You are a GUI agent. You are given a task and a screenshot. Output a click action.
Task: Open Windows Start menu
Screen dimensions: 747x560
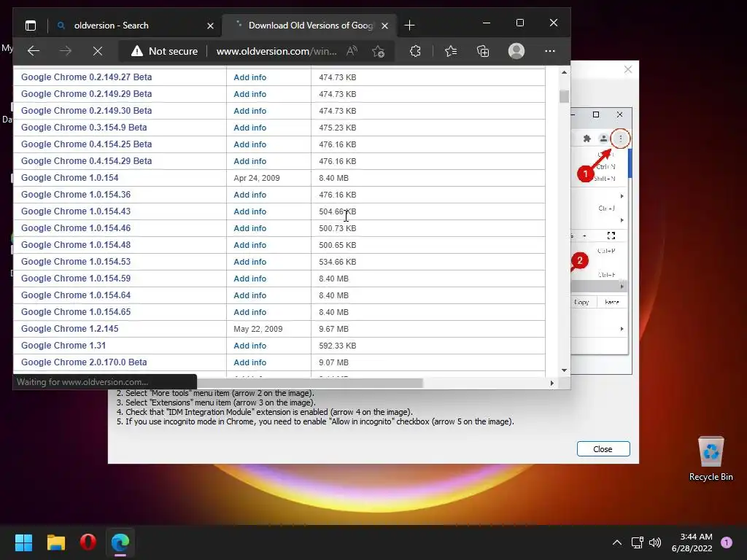coord(23,542)
